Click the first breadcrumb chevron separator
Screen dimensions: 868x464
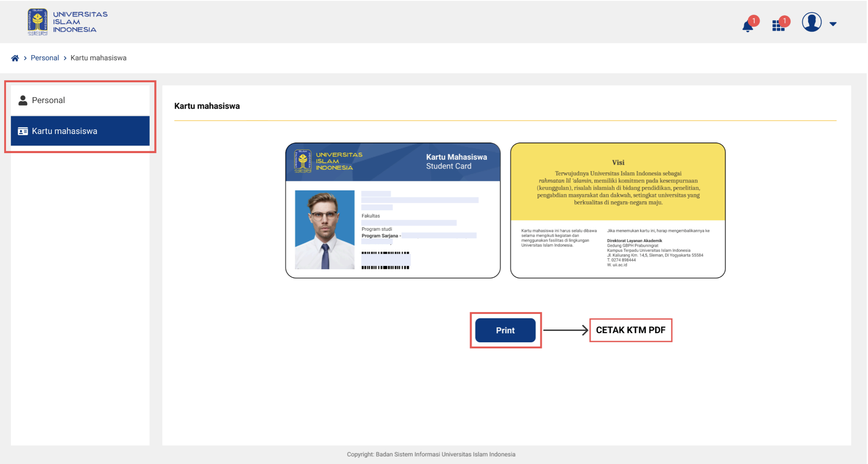click(25, 58)
